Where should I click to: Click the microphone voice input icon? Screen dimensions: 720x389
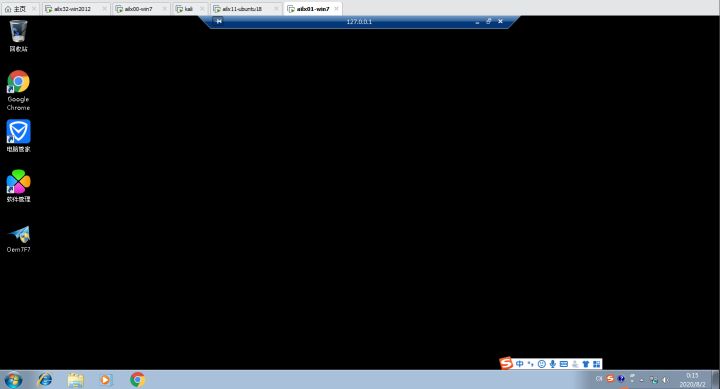552,364
